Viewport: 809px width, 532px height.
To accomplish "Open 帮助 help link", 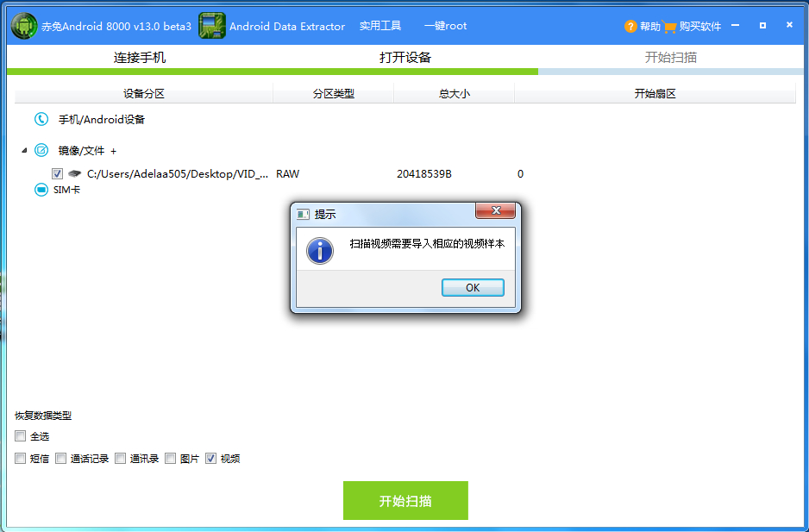I will point(650,27).
